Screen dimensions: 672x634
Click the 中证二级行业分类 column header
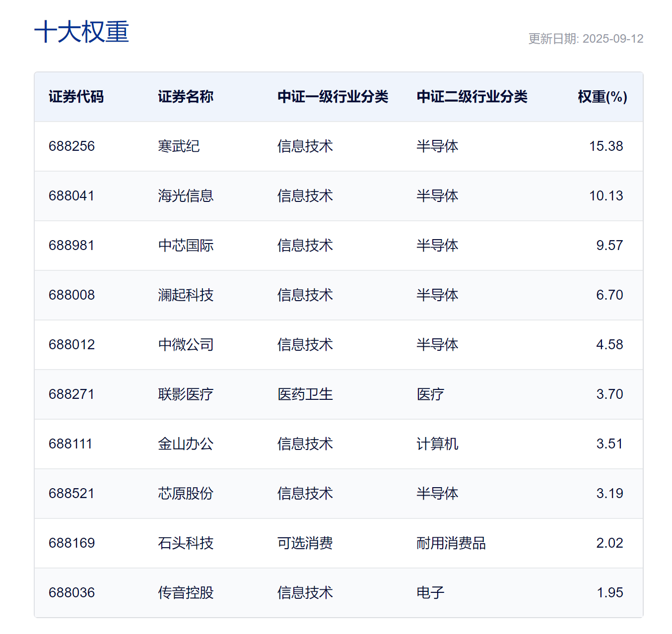coord(472,97)
